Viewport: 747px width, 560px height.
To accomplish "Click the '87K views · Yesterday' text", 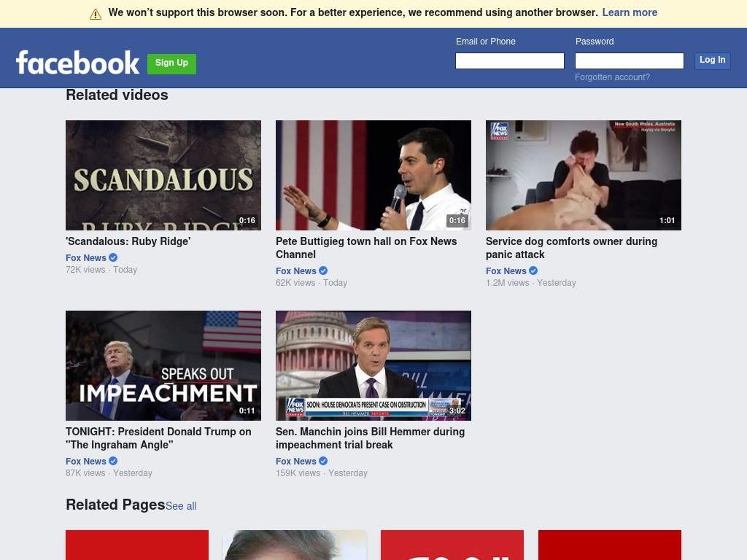I will point(109,472).
